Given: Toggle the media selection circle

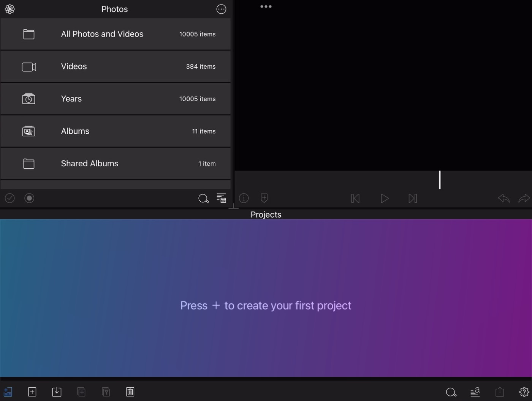Looking at the screenshot, I should pyautogui.click(x=29, y=198).
